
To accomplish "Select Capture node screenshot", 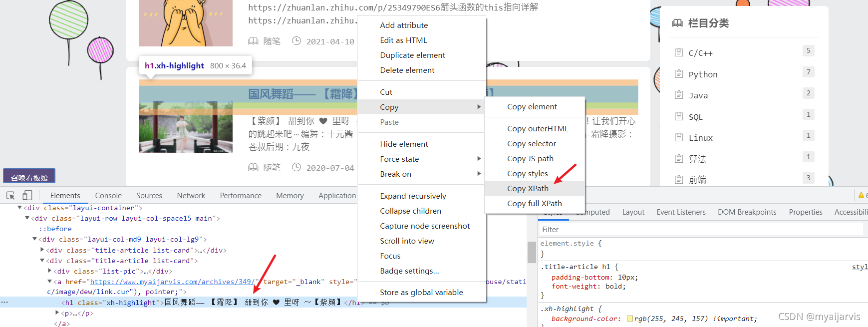I will point(422,226).
